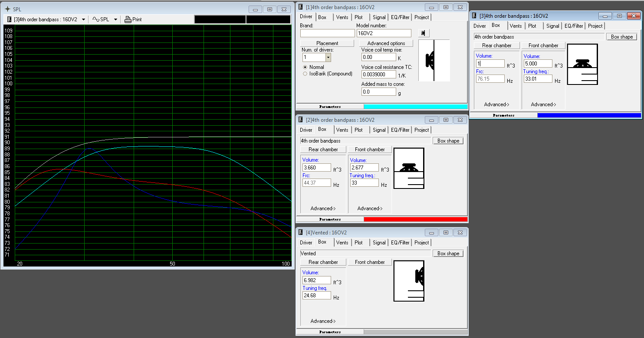Click vented box diagram in window [4]

click(409, 281)
